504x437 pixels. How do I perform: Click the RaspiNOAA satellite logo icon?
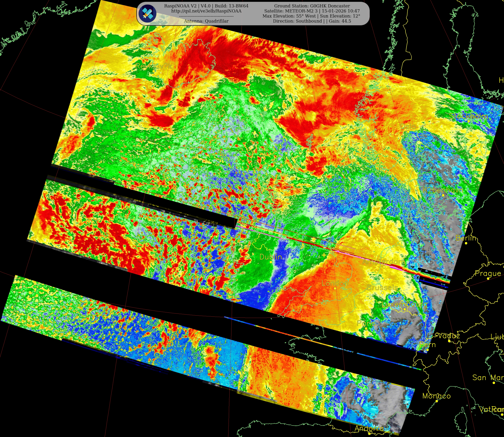click(147, 13)
